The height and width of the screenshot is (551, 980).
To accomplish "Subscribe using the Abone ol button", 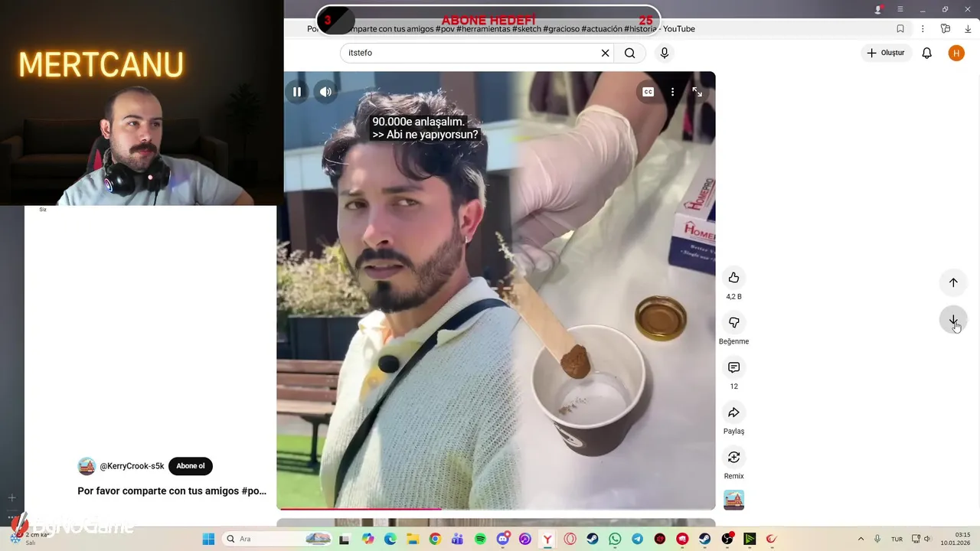I will [x=191, y=466].
